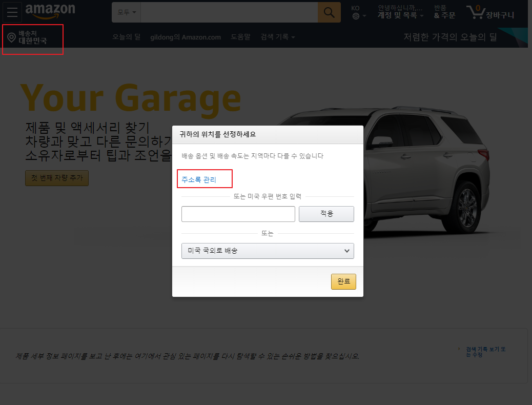Open 오늘의 딜 menu item
The width and height of the screenshot is (532, 405).
point(127,37)
